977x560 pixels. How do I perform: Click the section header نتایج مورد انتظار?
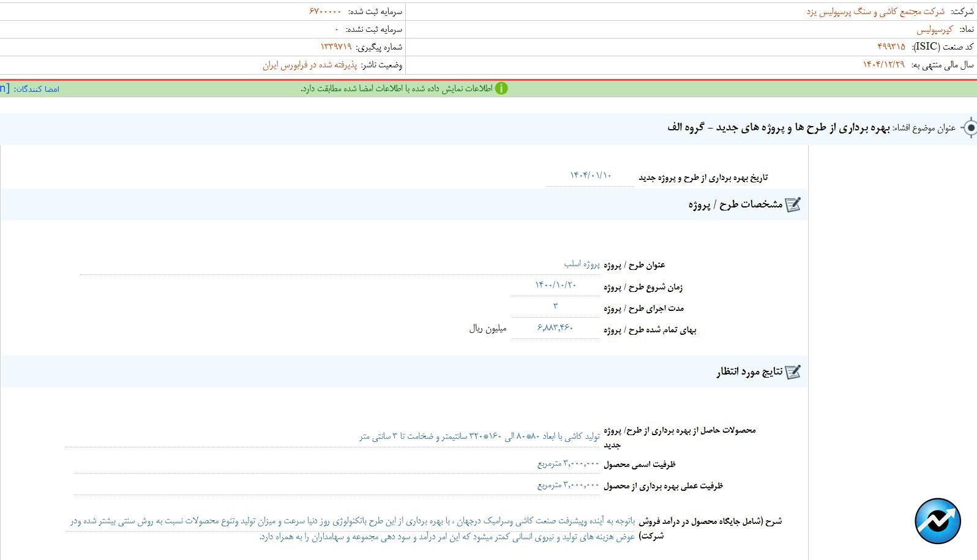(x=749, y=371)
